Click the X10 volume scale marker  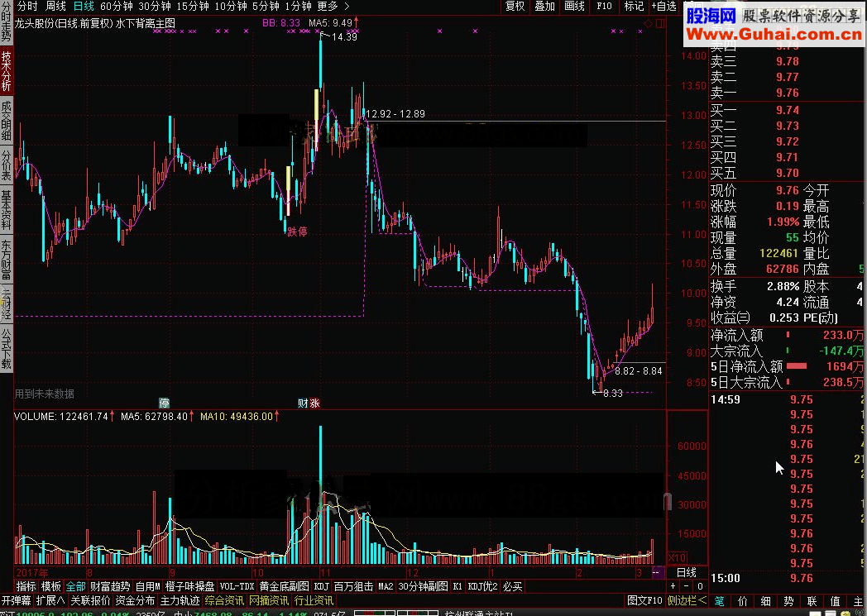click(x=678, y=557)
